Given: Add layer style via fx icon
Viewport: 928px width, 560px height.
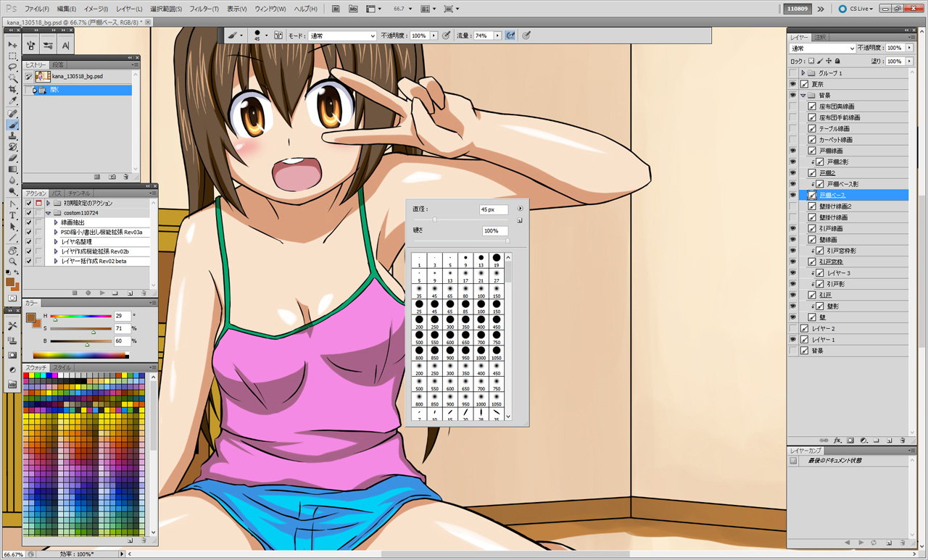Looking at the screenshot, I should (838, 440).
